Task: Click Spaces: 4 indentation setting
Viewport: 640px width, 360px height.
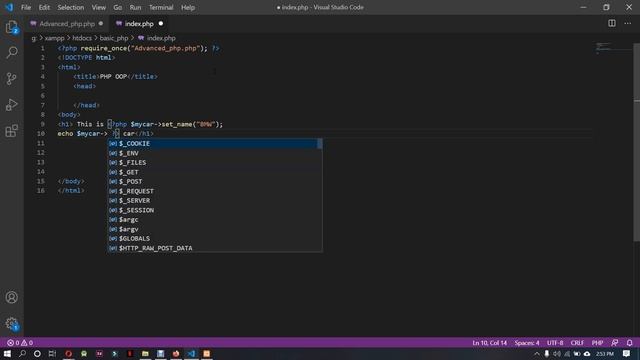Action: [527, 343]
